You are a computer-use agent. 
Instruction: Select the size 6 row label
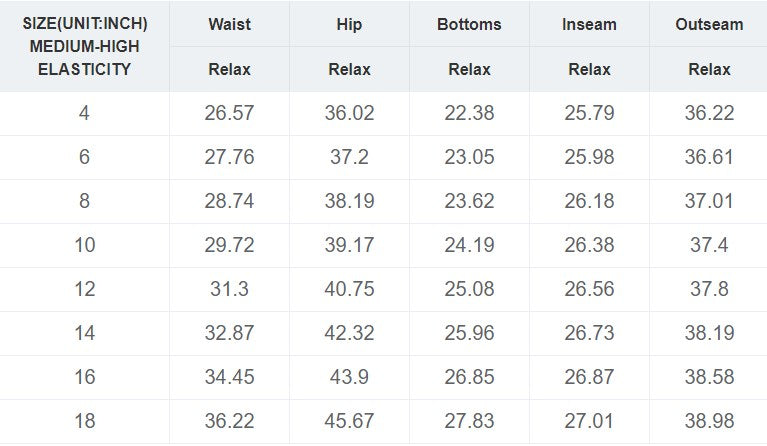tap(84, 157)
